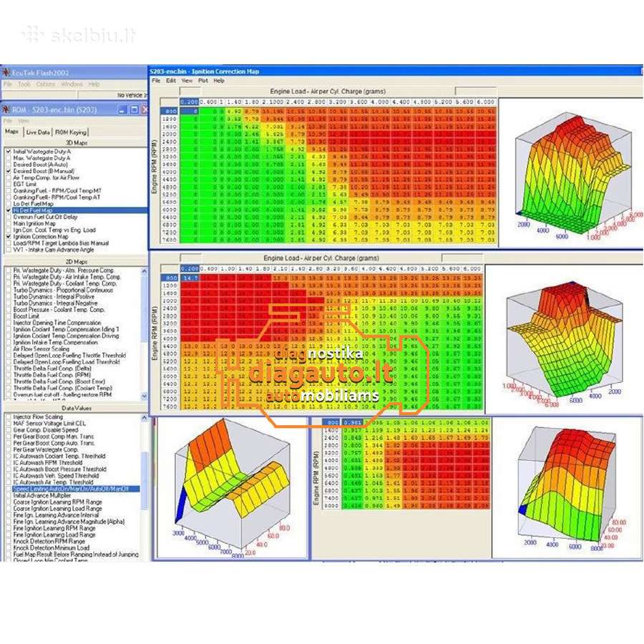Uncheck Hi Det Fuel Map
644x644 pixels.
pyautogui.click(x=9, y=210)
